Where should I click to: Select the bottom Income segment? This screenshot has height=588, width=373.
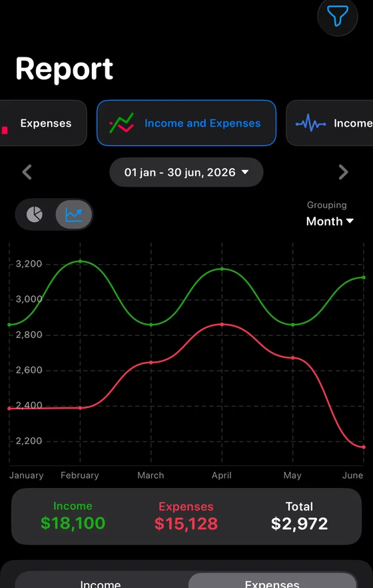tap(101, 581)
